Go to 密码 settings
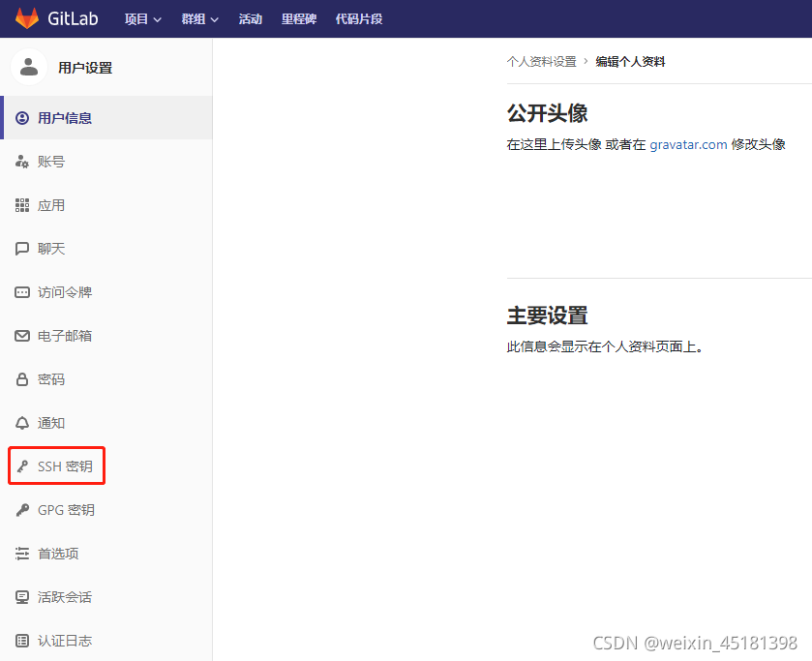This screenshot has height=661, width=812. click(106, 379)
